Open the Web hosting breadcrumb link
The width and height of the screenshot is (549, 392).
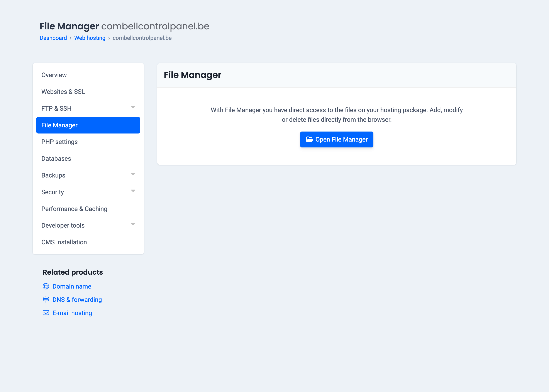[x=90, y=38]
